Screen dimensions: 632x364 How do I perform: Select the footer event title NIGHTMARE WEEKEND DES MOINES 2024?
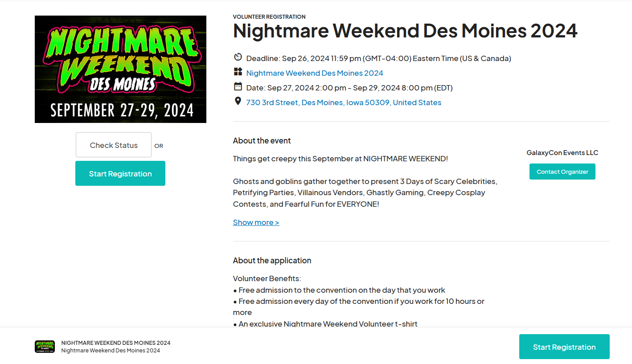point(115,343)
